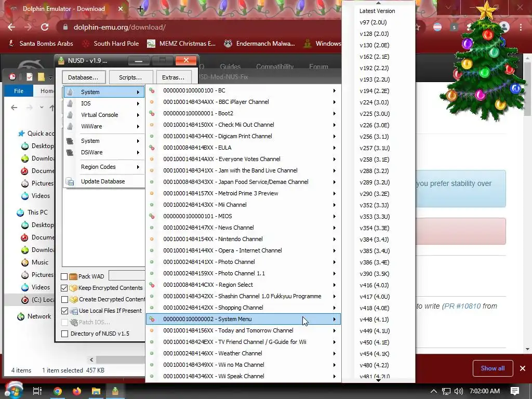Expand the Weather Channel submenu arrow
The height and width of the screenshot is (399, 532).
(335, 353)
